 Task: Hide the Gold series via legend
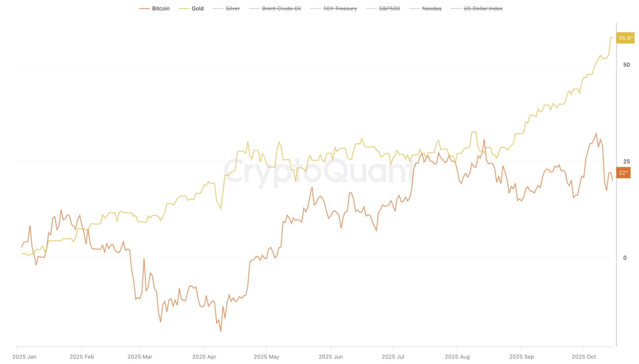(197, 8)
